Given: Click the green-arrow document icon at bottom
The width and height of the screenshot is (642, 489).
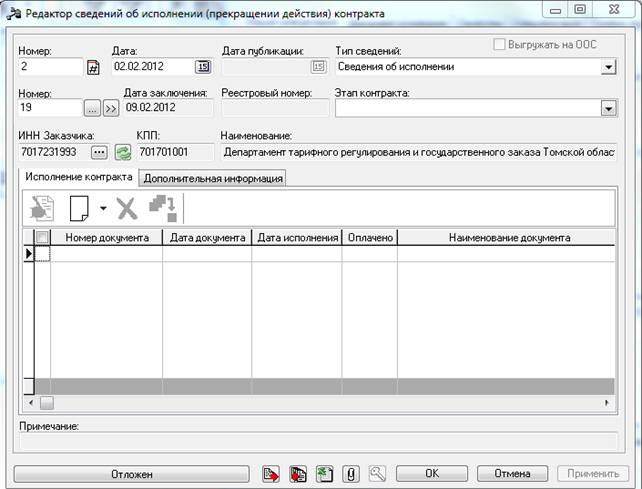Looking at the screenshot, I should [x=325, y=473].
